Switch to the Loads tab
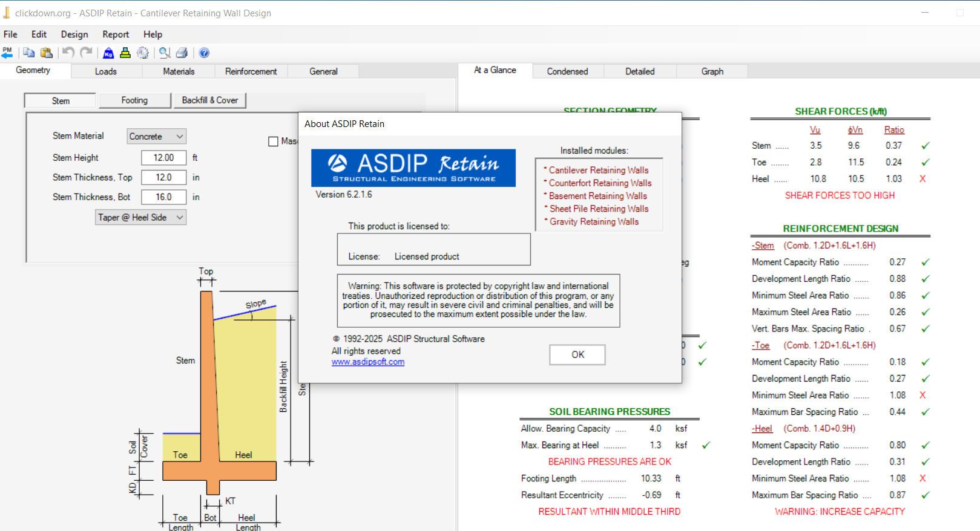Viewport: 980px width, 531px height. point(106,71)
